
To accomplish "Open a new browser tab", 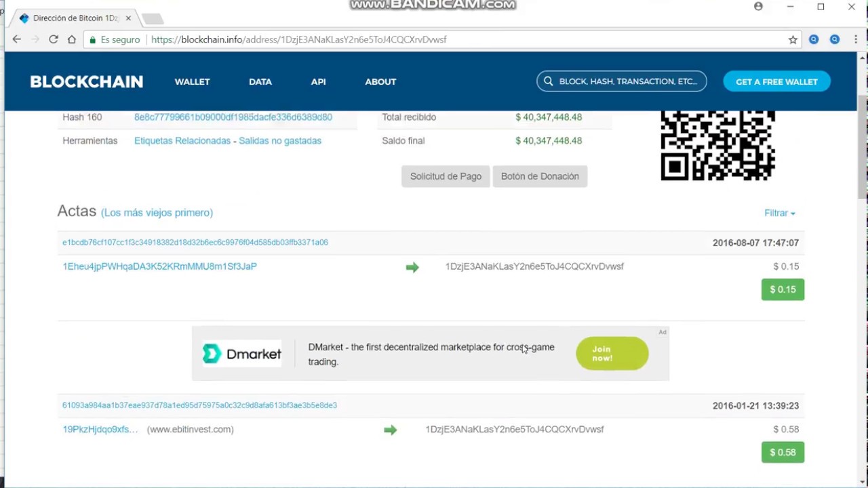I will [153, 18].
